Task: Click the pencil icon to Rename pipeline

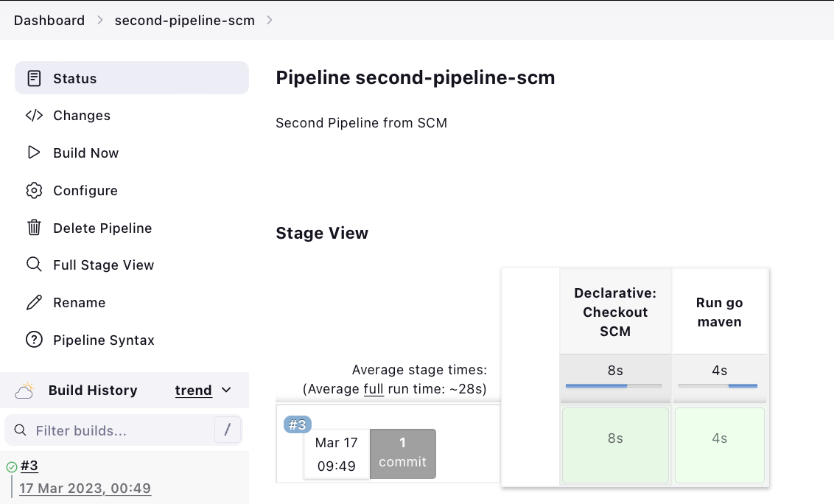Action: tap(34, 302)
